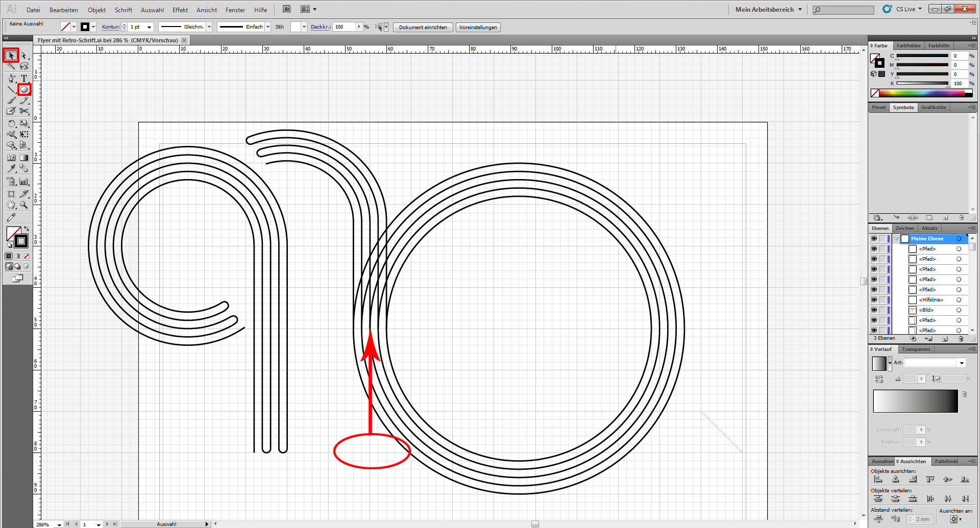Open the Mein Arbeitsbereich workspace switcher
Screen dimensions: 980x528
pos(768,9)
